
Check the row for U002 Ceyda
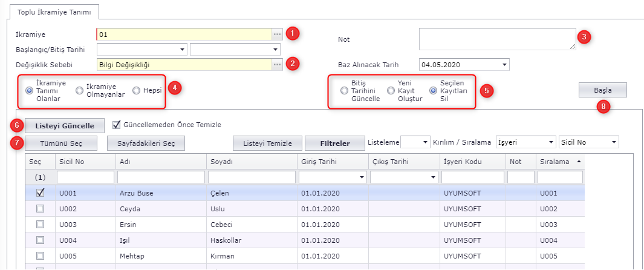41,208
